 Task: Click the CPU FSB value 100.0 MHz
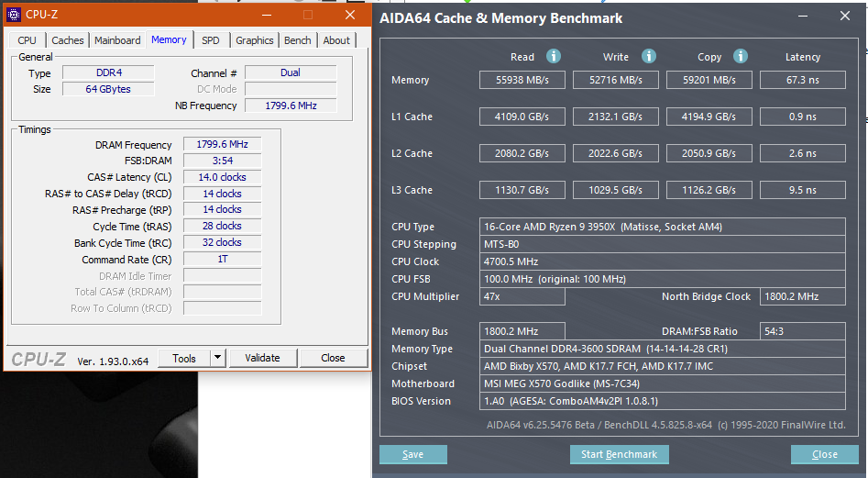(662, 279)
